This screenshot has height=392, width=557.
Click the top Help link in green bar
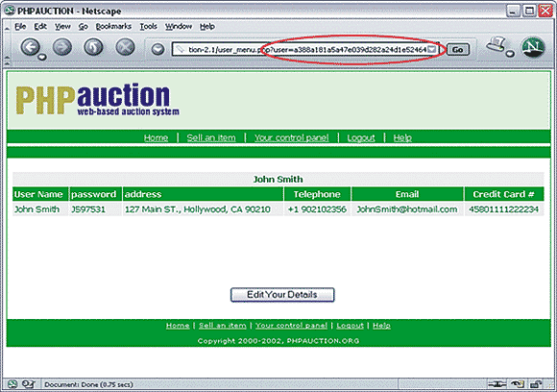coord(402,137)
